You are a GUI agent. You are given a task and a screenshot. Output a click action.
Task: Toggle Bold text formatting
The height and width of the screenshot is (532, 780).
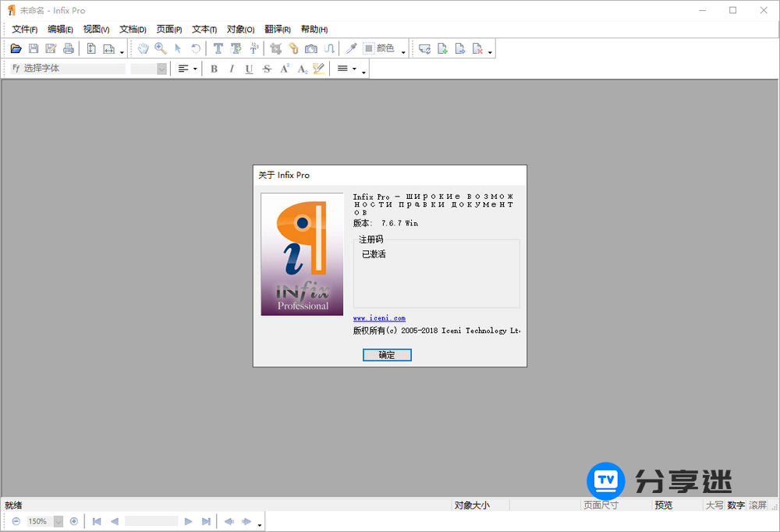click(x=214, y=69)
